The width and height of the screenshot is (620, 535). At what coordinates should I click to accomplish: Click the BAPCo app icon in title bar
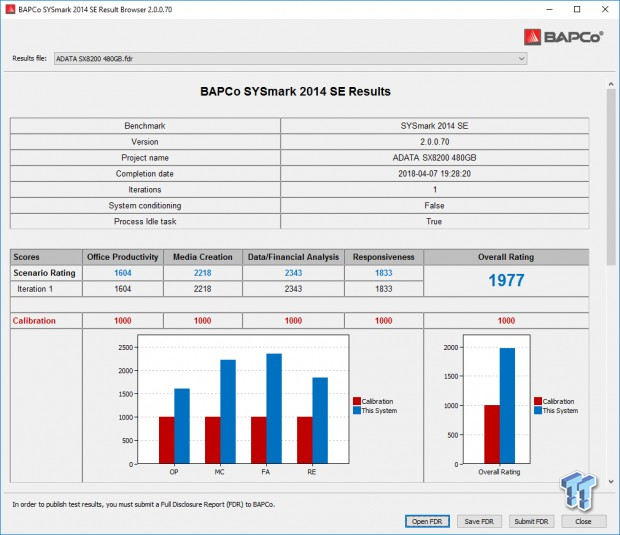(9, 9)
